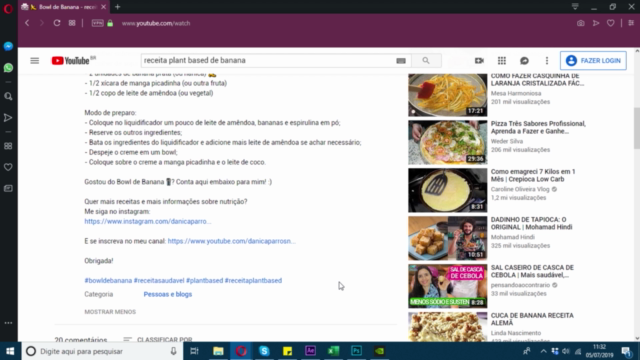
Task: Open the Weder Silva channel name
Action: point(507,141)
